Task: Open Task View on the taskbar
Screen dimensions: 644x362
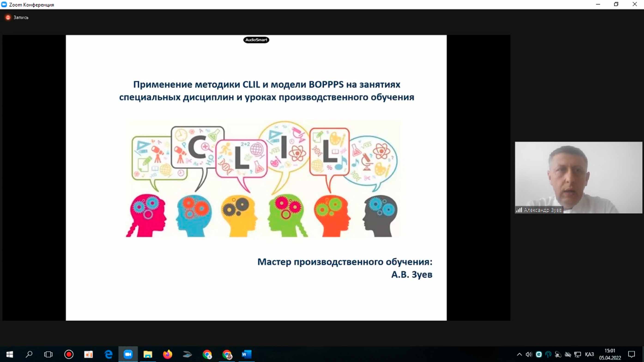Action: [x=48, y=354]
